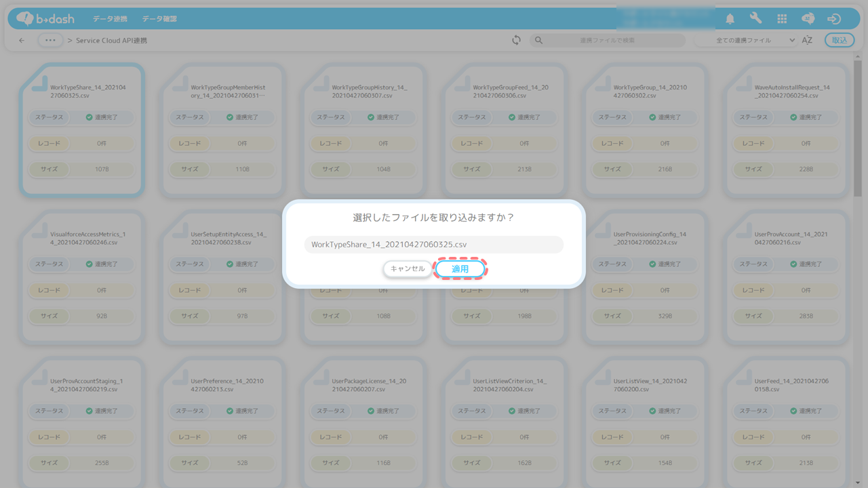Click the logout icon
The image size is (868, 488).
point(835,19)
